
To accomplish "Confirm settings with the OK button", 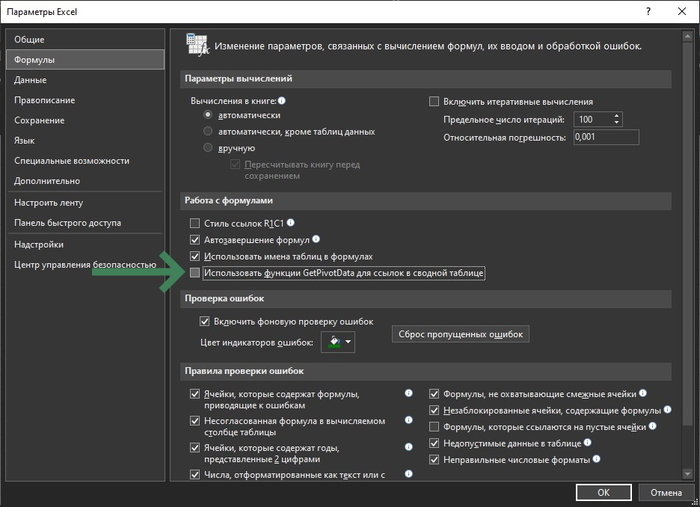I will coord(603,493).
